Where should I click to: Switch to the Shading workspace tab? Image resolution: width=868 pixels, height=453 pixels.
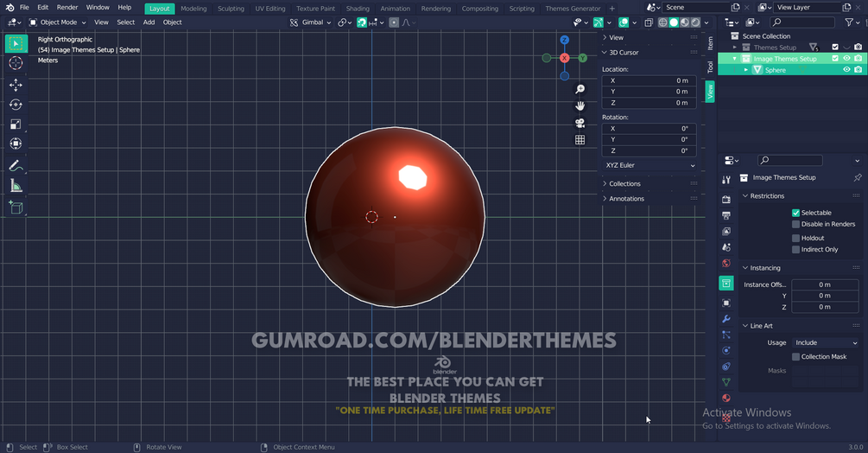(358, 9)
